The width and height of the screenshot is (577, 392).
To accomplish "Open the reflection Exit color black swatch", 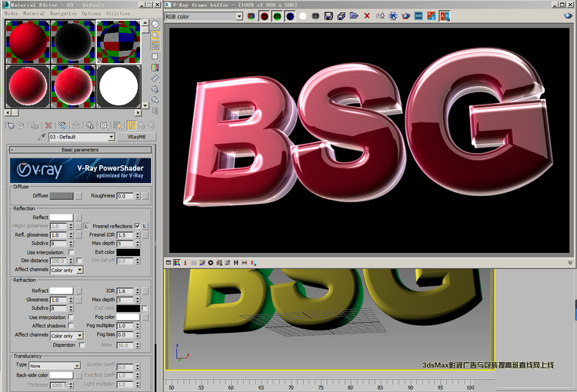I will 128,252.
